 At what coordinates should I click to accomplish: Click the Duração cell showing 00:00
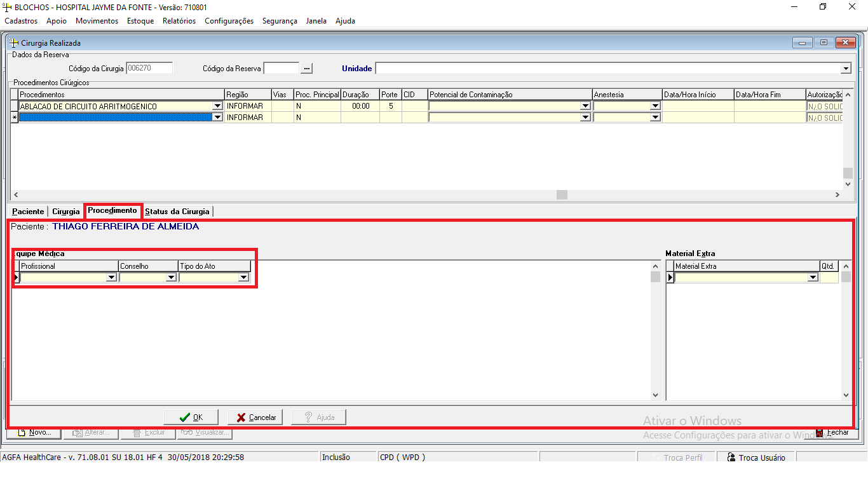360,107
